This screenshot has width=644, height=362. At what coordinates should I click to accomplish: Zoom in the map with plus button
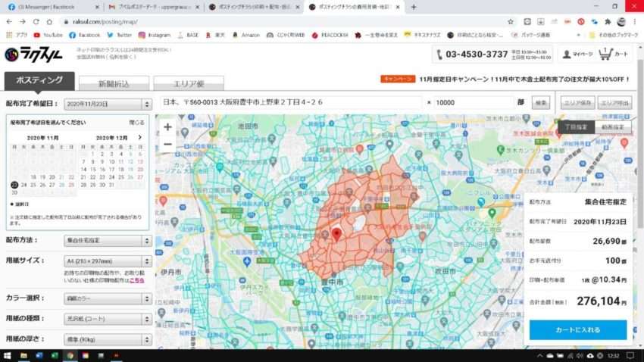click(167, 127)
